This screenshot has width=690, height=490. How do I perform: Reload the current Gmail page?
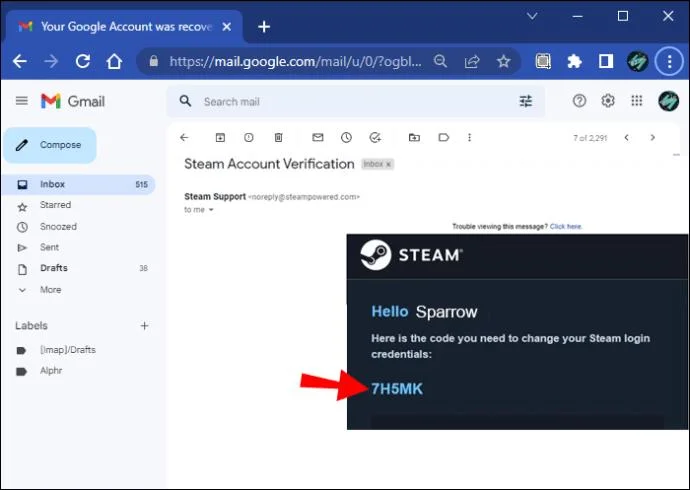pos(83,61)
